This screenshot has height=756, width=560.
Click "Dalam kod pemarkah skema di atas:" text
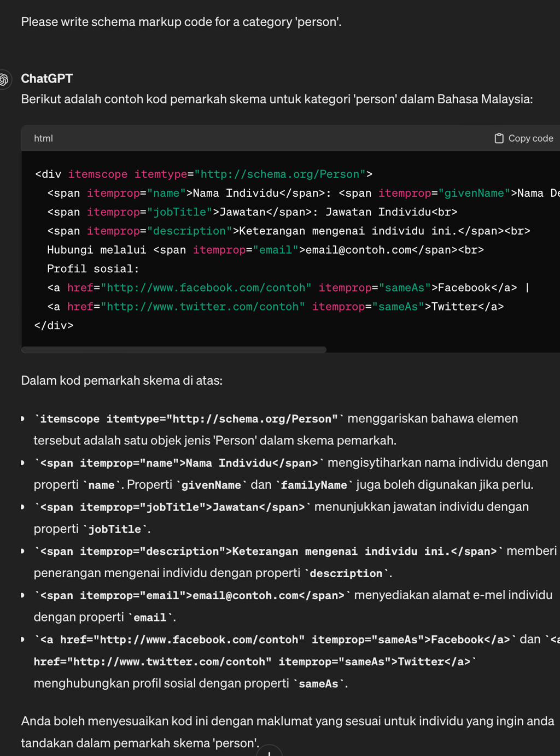click(121, 380)
